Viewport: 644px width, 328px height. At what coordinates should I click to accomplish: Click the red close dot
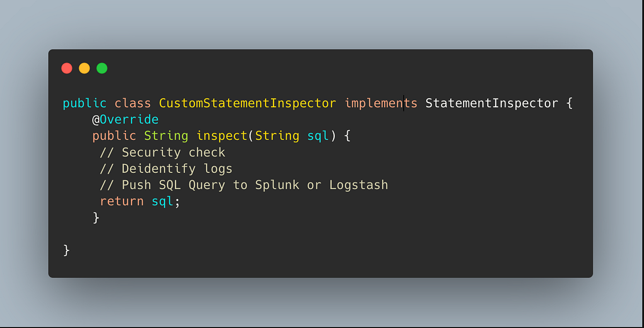[67, 68]
